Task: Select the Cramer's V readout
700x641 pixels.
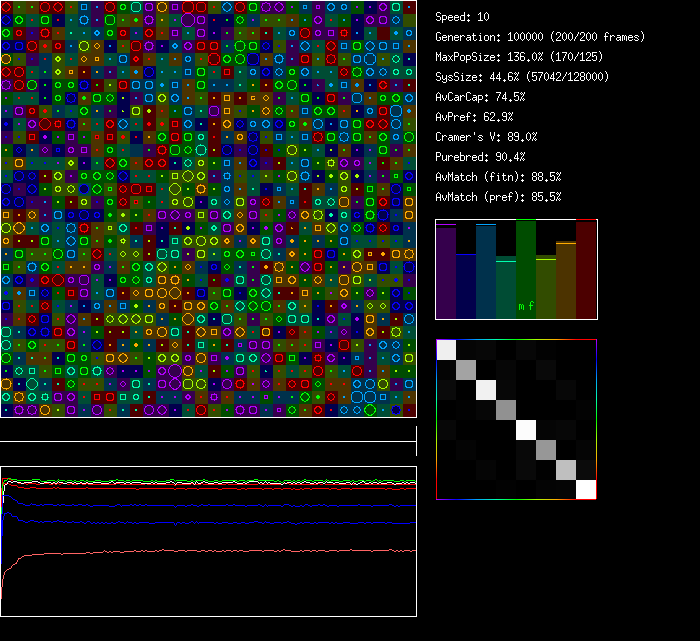Action: [486, 137]
